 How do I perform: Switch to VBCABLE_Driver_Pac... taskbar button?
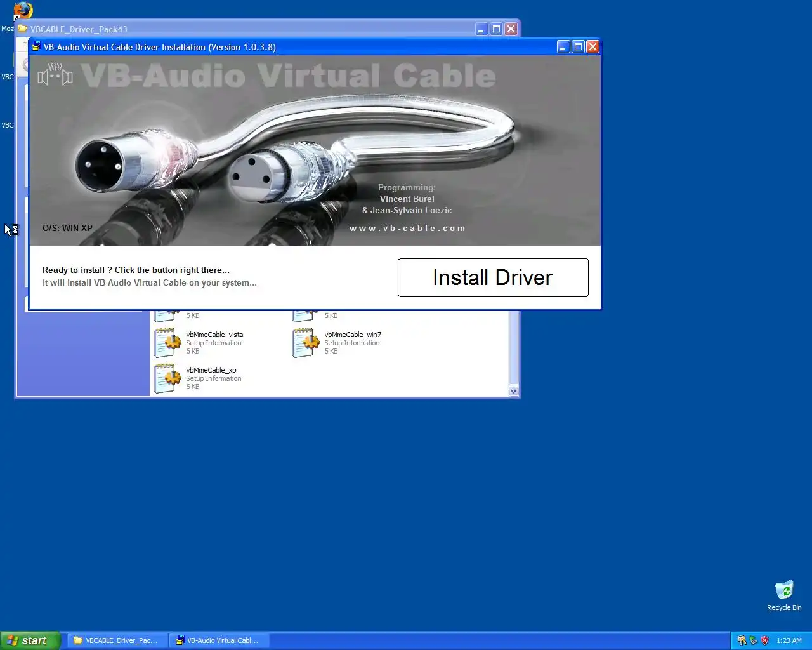click(117, 640)
